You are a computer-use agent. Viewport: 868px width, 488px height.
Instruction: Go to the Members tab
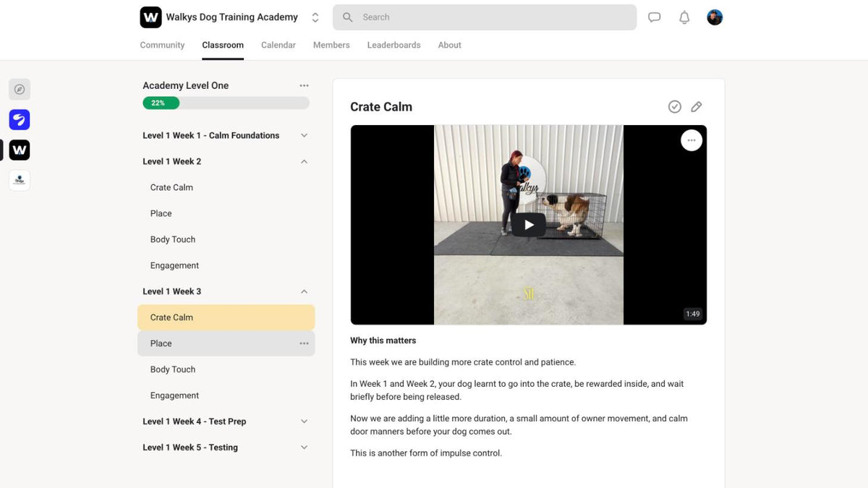click(331, 45)
